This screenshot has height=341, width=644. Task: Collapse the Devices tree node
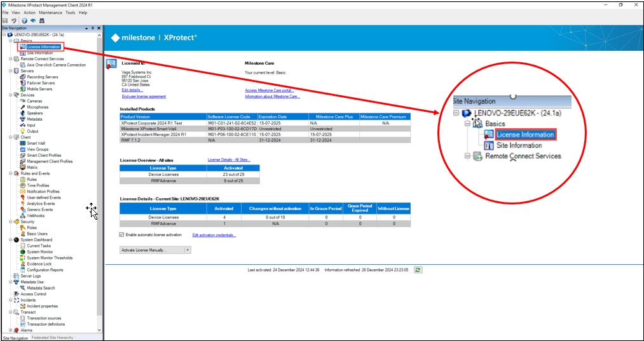coord(10,95)
